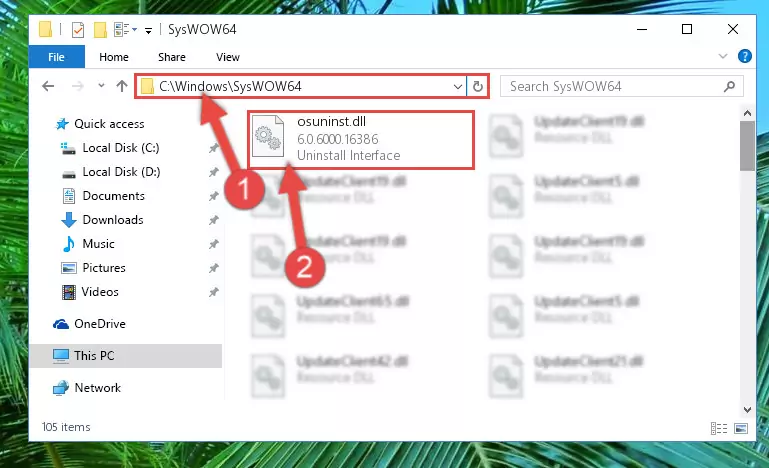Open the Recent locations dropdown
Viewport: 769px width, 468px height.
pos(101,86)
